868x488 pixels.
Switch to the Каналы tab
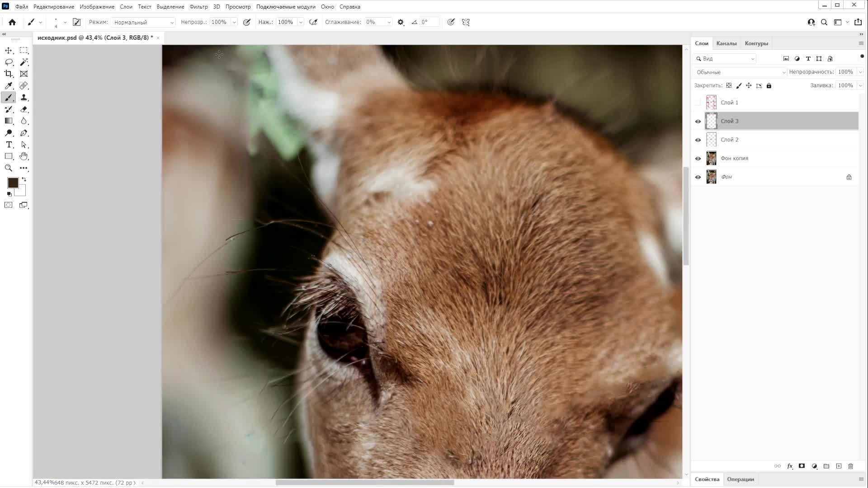(726, 43)
